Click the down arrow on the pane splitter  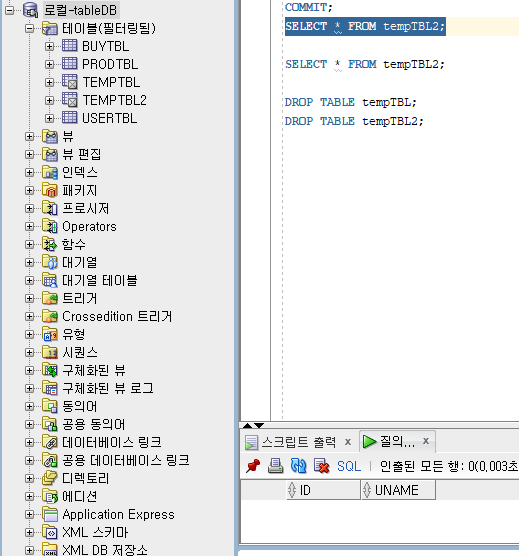(259, 426)
